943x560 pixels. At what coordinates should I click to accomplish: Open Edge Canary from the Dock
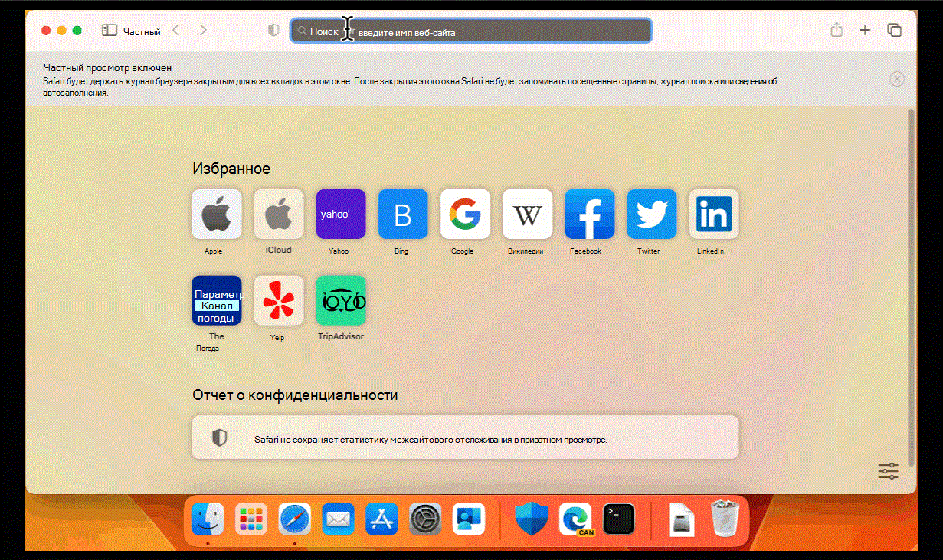point(576,519)
